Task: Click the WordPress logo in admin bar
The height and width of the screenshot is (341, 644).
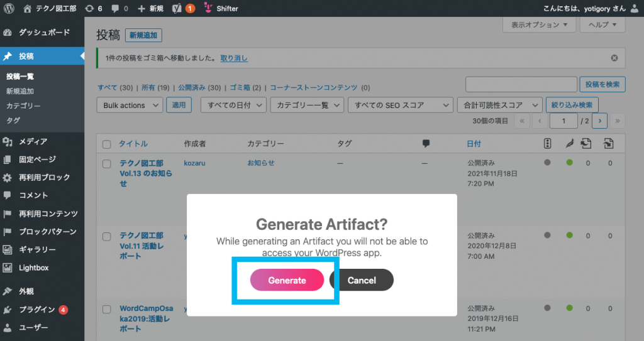Action: click(x=9, y=8)
